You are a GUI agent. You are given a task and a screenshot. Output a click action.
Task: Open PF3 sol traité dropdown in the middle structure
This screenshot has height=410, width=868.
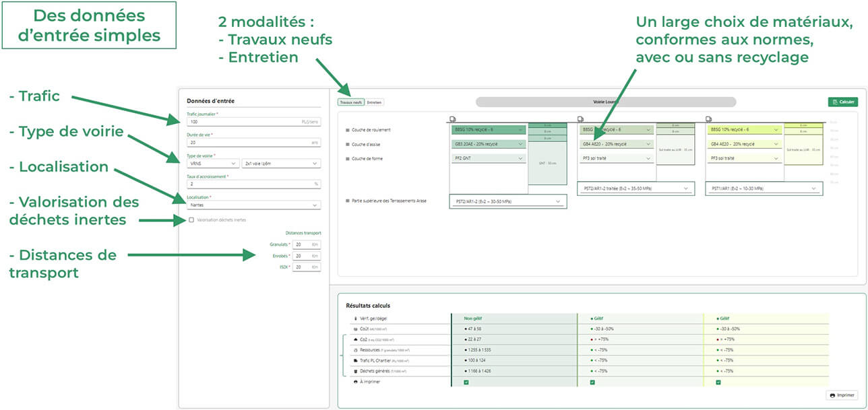tap(617, 158)
